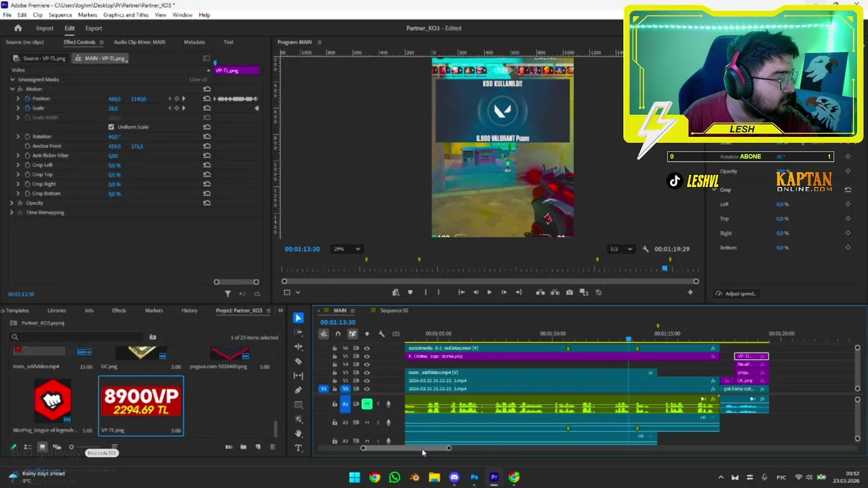Add marker in Program Monitor

tap(410, 292)
